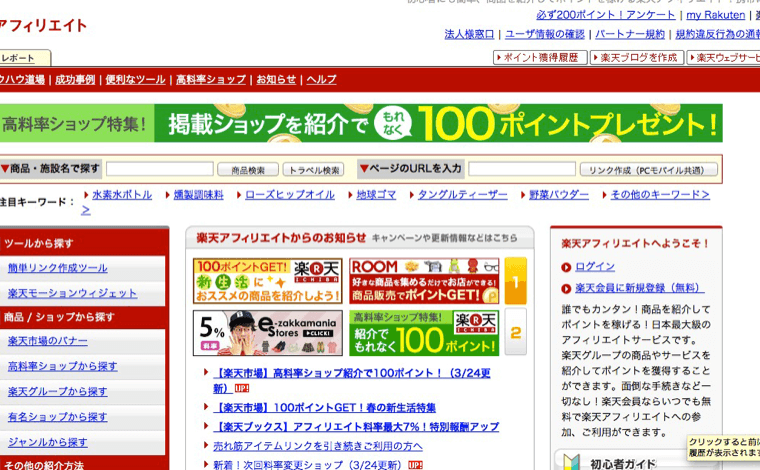Viewport: 760px width, 470px height.
Task: Open 高料率ショップ menu item
Action: point(211,79)
